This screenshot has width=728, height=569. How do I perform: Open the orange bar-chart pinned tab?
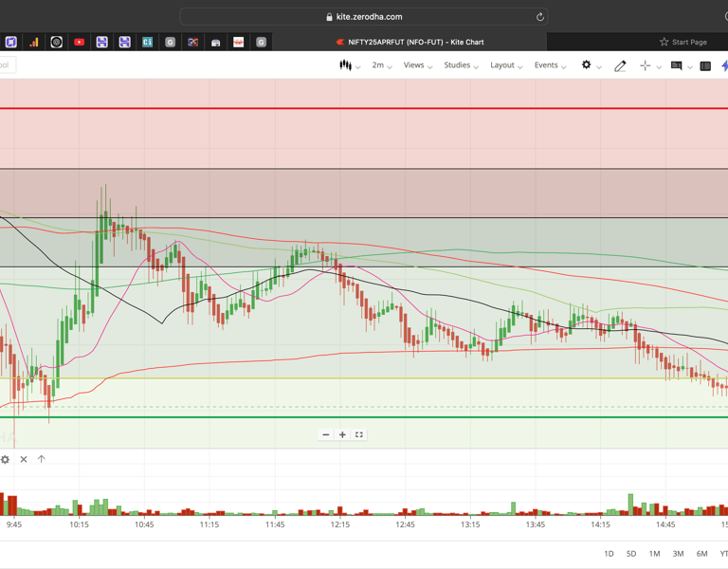34,43
